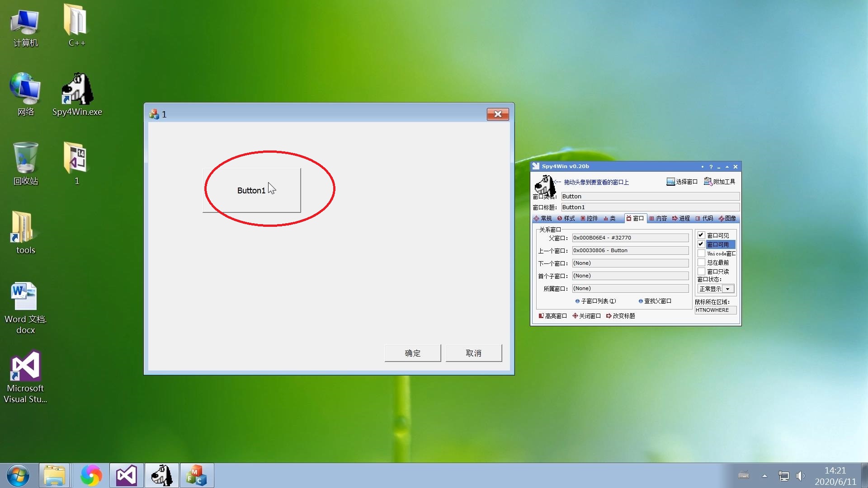Select the 子窗口列表 radio button

coord(577,301)
